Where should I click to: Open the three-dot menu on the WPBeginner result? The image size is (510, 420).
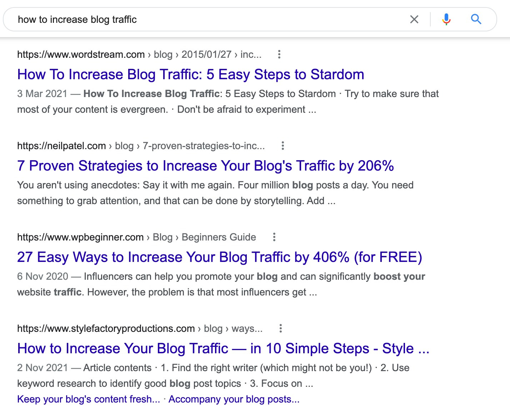click(274, 237)
